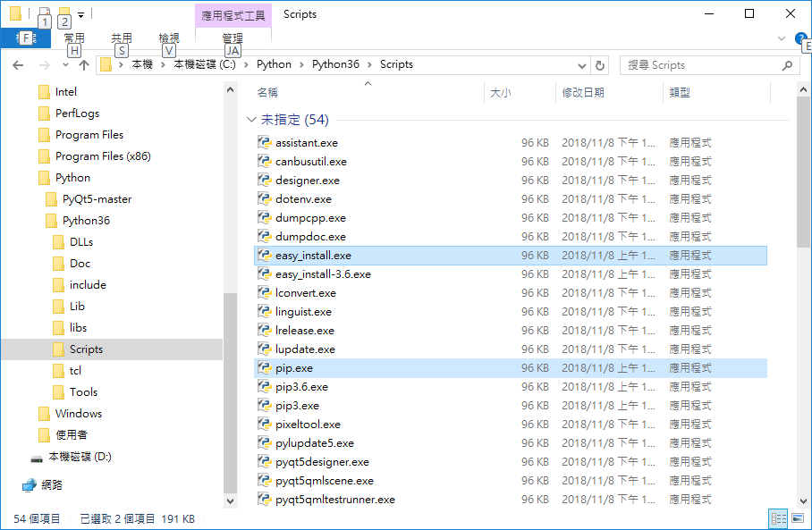Open the 共用 ribbon tab
This screenshot has height=530, width=812.
(122, 38)
